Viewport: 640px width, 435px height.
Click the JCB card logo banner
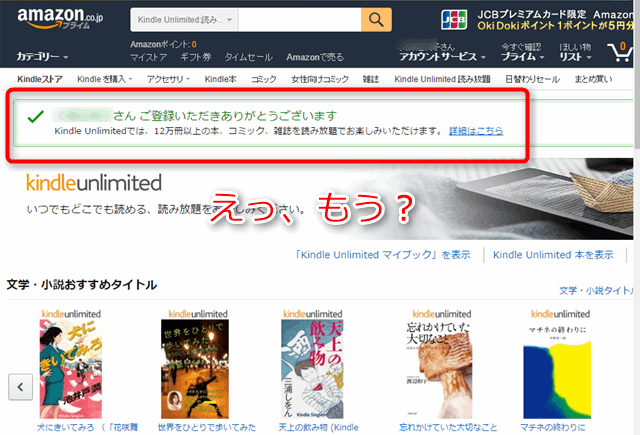[x=454, y=20]
